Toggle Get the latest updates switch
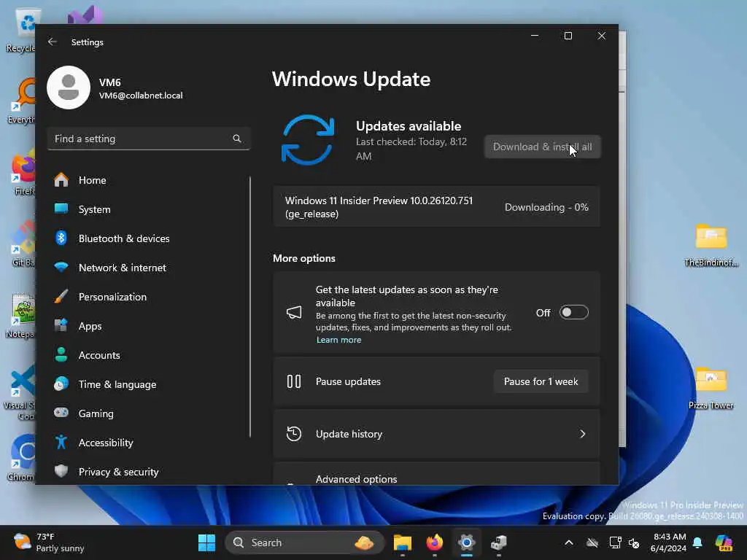The height and width of the screenshot is (560, 747). 573,312
